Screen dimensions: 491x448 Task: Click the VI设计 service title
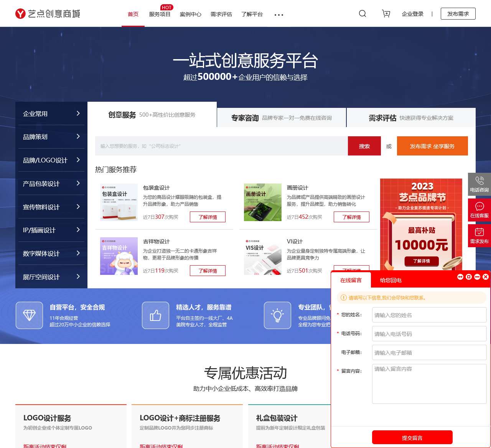295,241
